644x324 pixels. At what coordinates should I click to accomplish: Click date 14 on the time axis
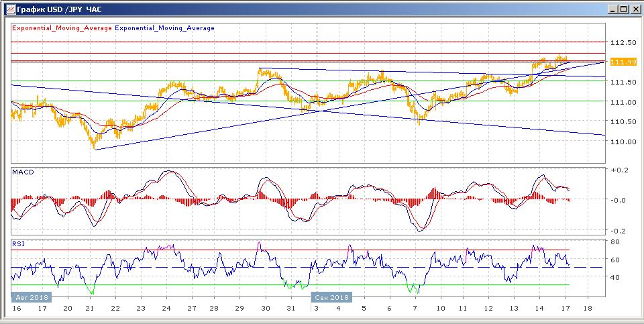[539, 309]
